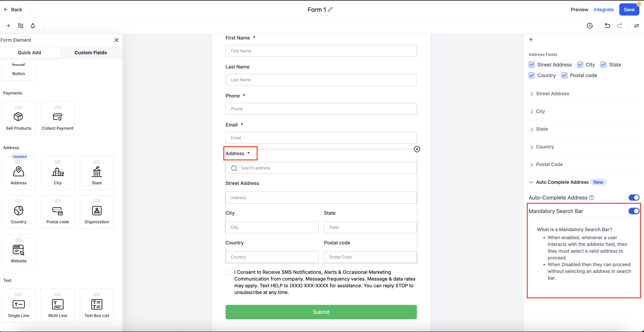Add the Website form element
This screenshot has width=644, height=332.
(x=19, y=251)
